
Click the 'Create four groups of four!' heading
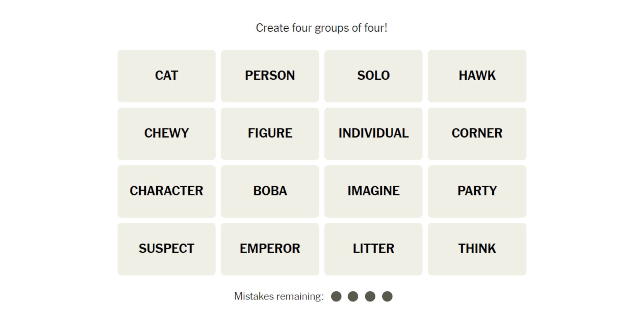[321, 28]
